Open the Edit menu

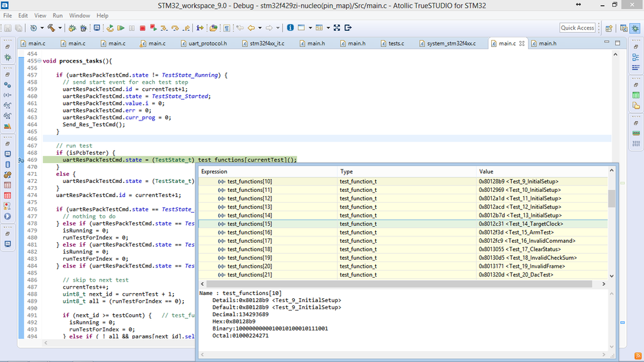[x=23, y=15]
